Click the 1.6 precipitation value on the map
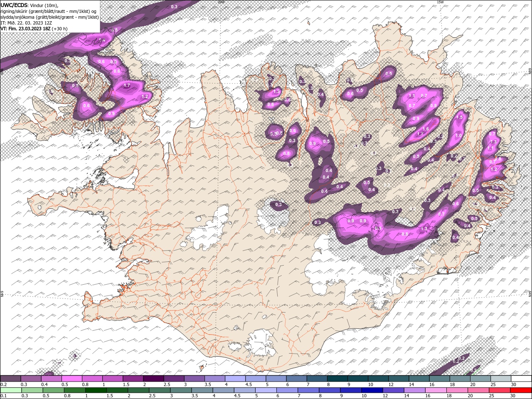This screenshot has height=399, width=532. (426, 129)
